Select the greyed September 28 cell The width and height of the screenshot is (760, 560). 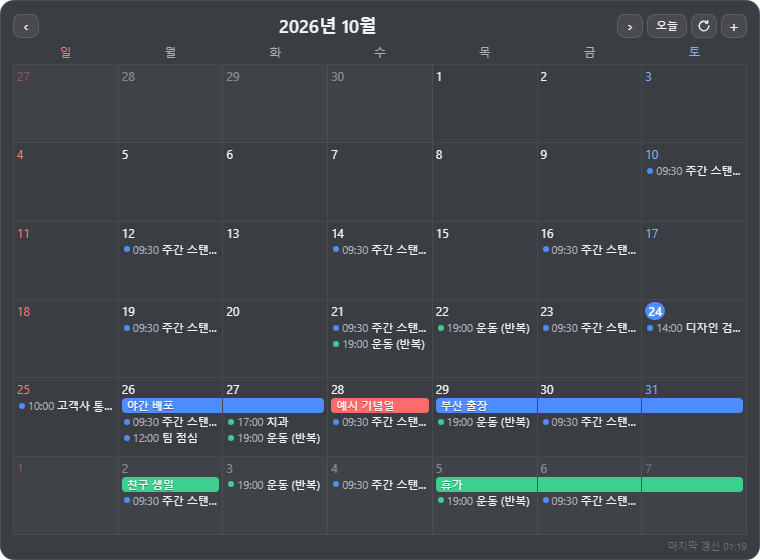pos(170,103)
